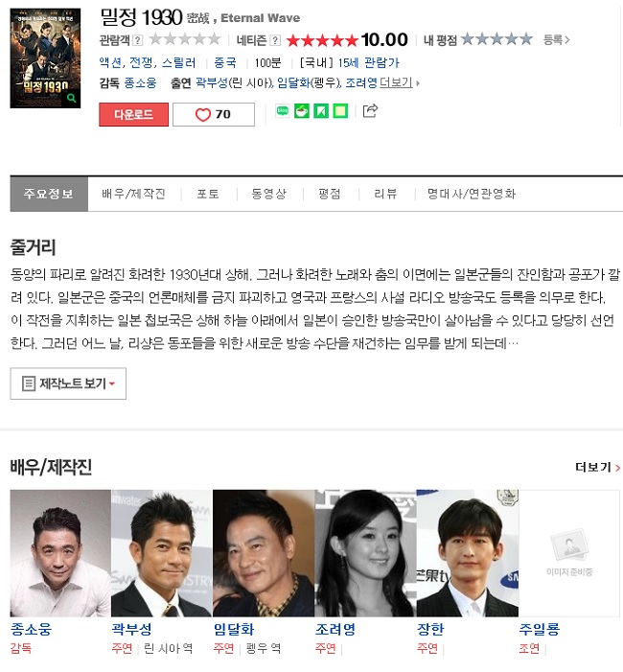
Task: Click the green bookmark share icon
Action: [321, 111]
